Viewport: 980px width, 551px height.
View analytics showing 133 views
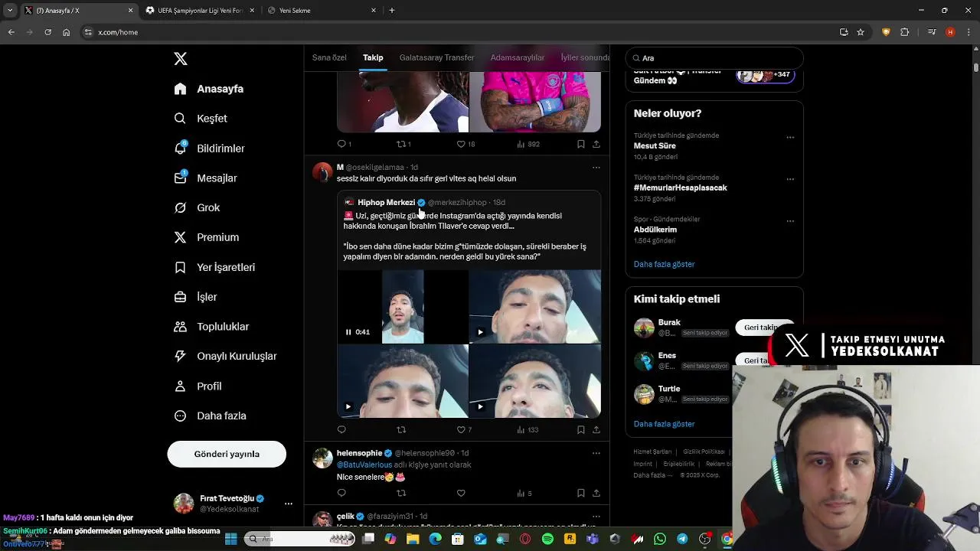[x=528, y=430]
